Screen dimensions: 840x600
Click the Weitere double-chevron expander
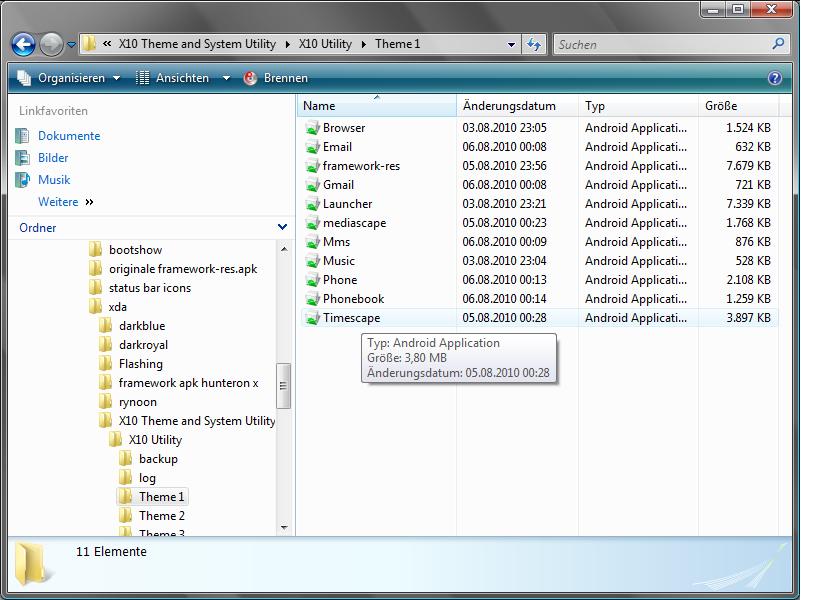click(89, 202)
